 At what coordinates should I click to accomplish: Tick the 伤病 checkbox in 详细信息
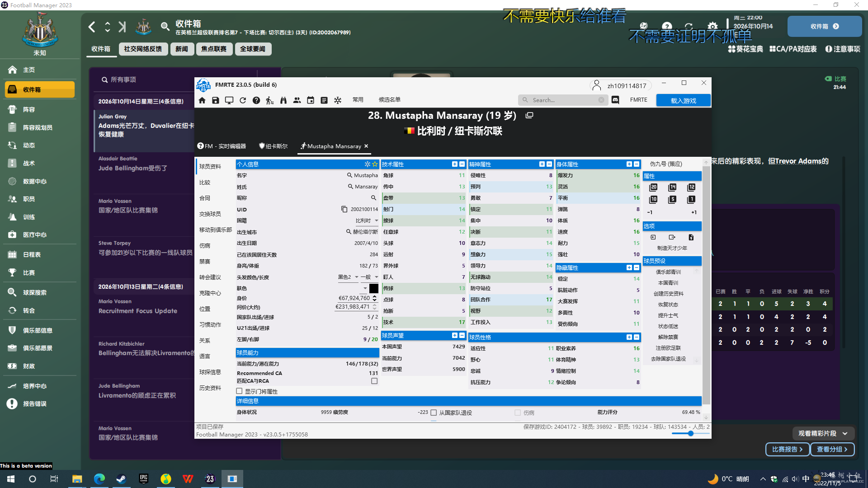518,413
